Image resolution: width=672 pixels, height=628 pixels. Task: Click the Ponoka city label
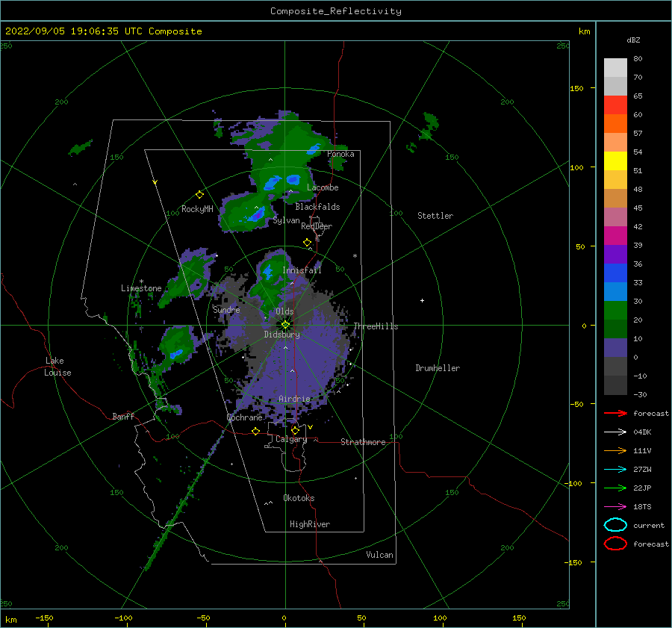click(340, 154)
